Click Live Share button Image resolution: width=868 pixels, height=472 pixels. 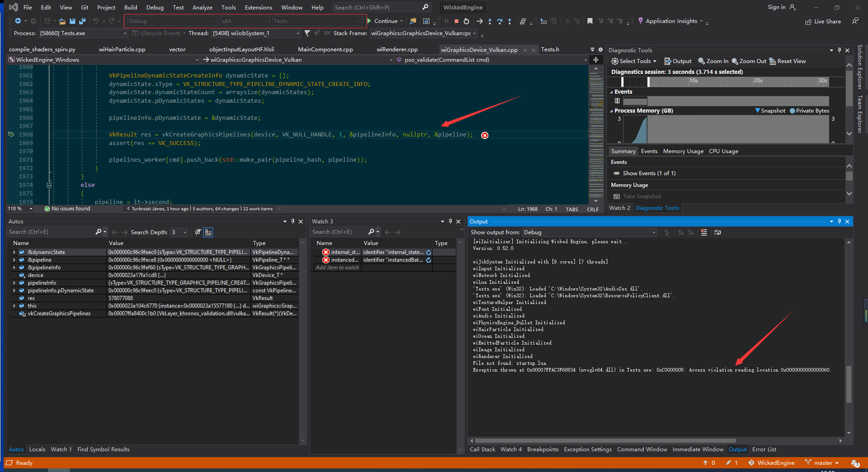(x=823, y=22)
